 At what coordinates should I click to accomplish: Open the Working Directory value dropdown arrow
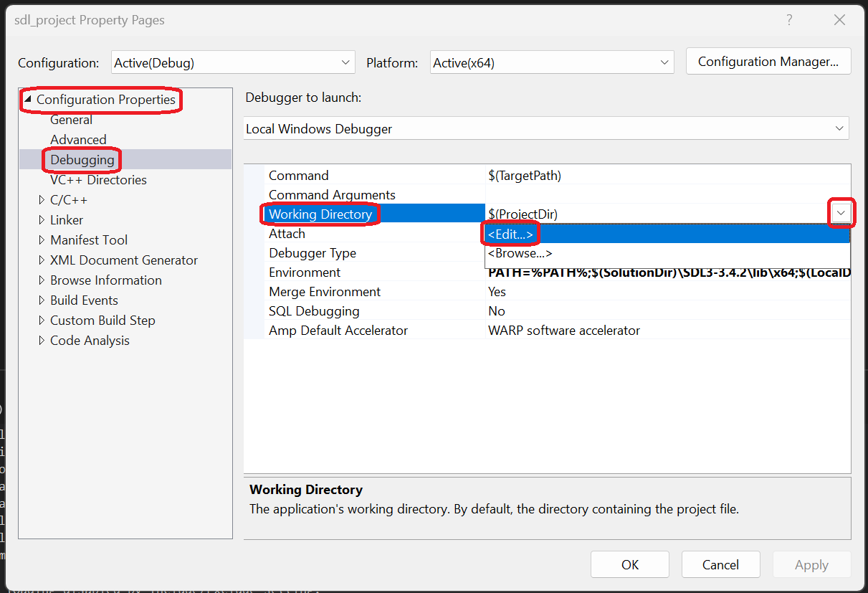(841, 213)
